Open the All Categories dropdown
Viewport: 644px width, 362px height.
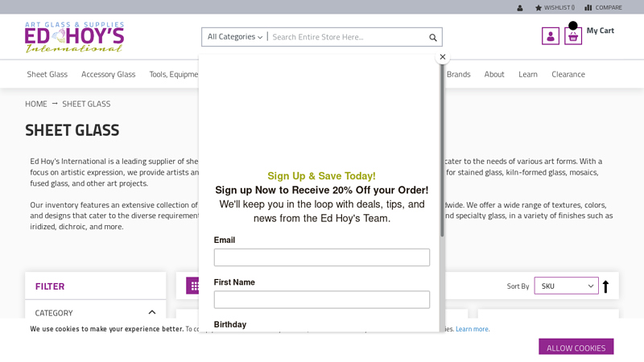(234, 37)
